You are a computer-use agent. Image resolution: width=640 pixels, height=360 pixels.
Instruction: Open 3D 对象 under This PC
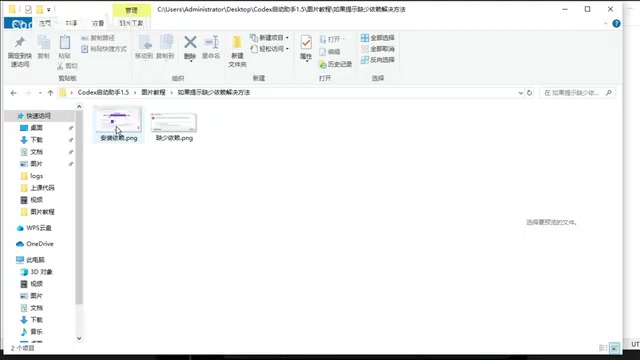pyautogui.click(x=41, y=272)
